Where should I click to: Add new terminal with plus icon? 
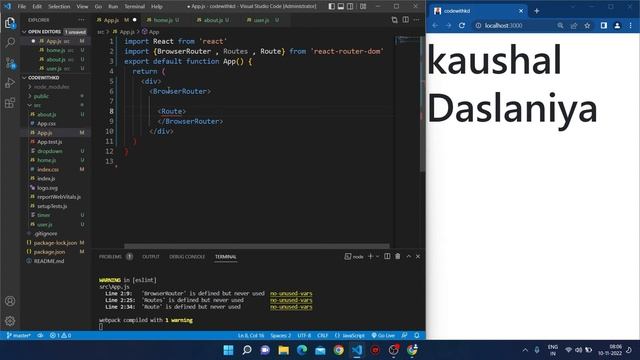(371, 256)
